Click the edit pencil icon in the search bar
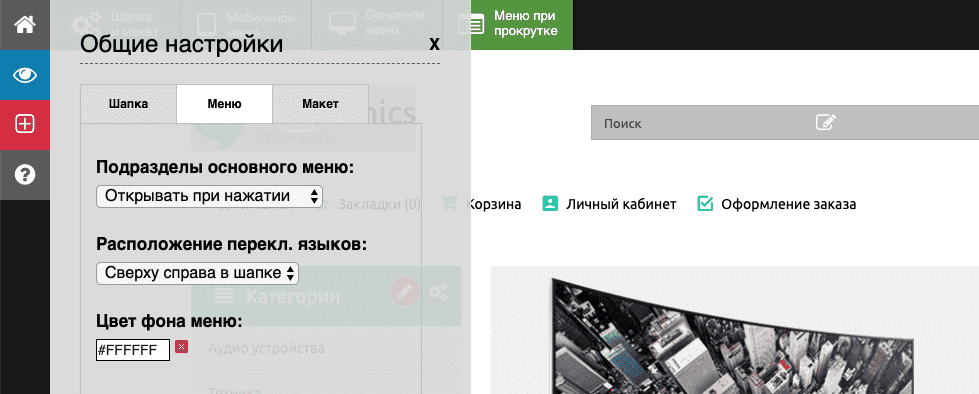The width and height of the screenshot is (979, 394). [x=825, y=122]
